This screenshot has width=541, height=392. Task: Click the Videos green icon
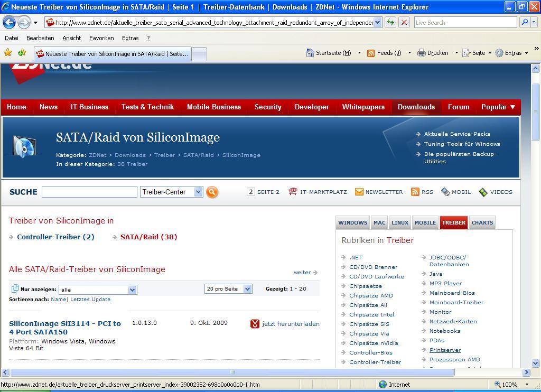click(x=483, y=192)
